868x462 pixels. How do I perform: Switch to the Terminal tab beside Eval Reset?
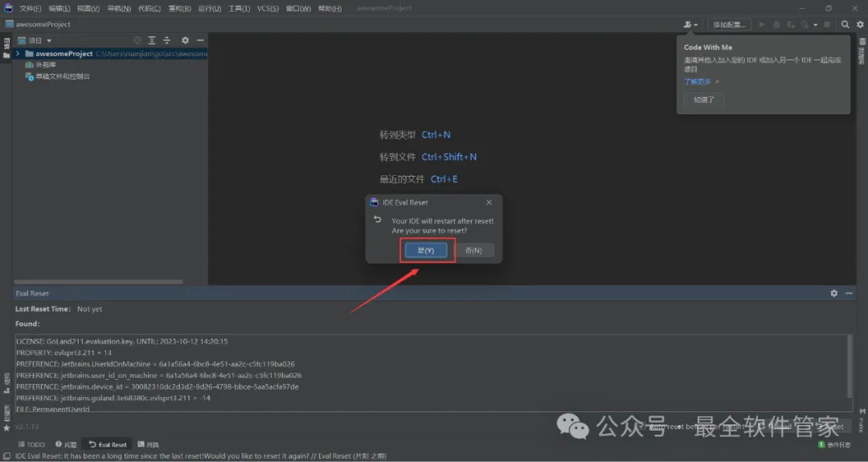(x=149, y=444)
